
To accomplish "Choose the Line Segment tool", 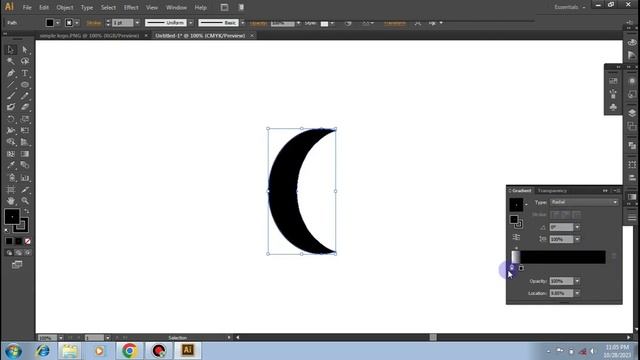I will [x=11, y=84].
